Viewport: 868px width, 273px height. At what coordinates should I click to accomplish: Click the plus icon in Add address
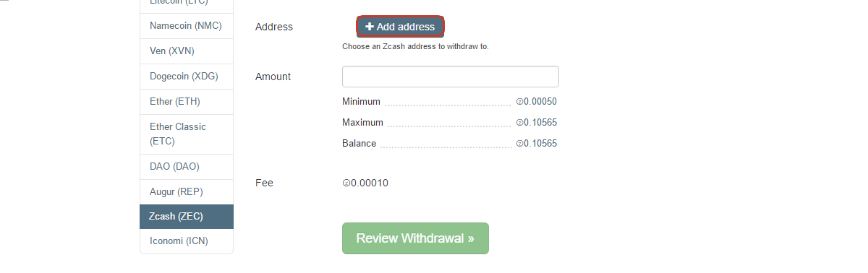pyautogui.click(x=370, y=27)
